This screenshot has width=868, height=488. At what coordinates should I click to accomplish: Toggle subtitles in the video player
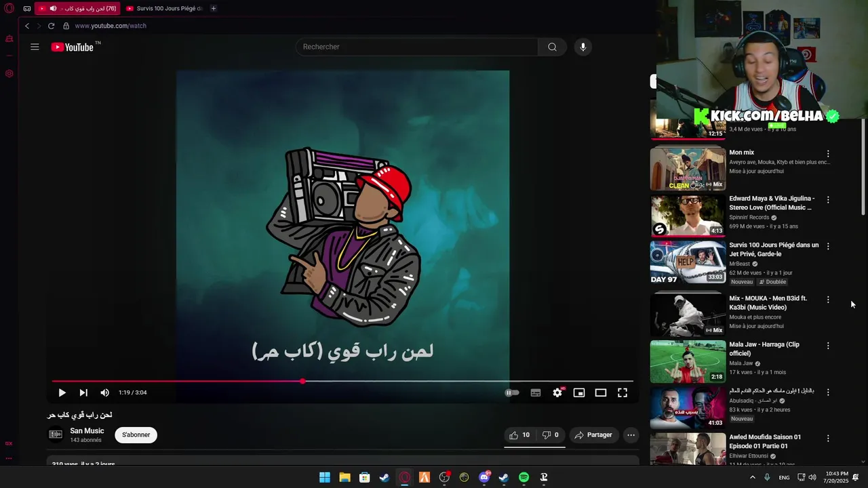(536, 392)
